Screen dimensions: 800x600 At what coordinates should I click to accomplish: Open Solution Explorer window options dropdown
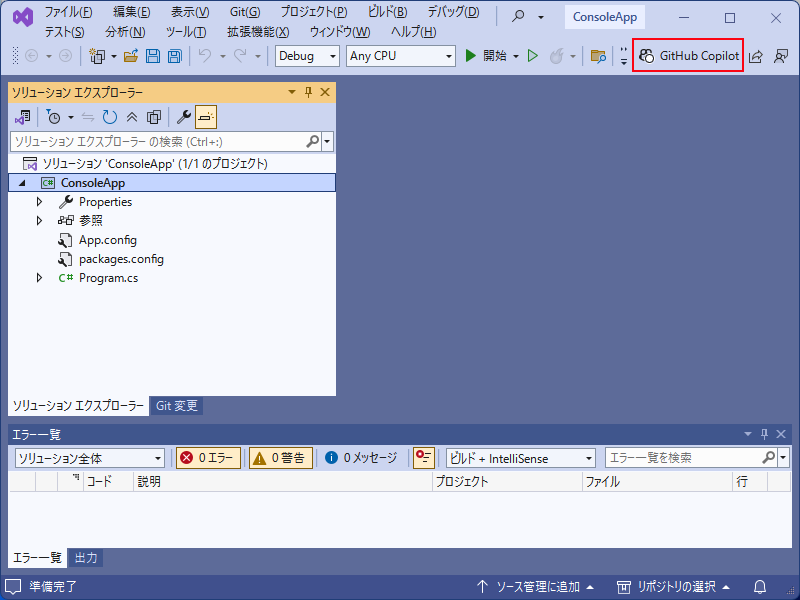(292, 92)
